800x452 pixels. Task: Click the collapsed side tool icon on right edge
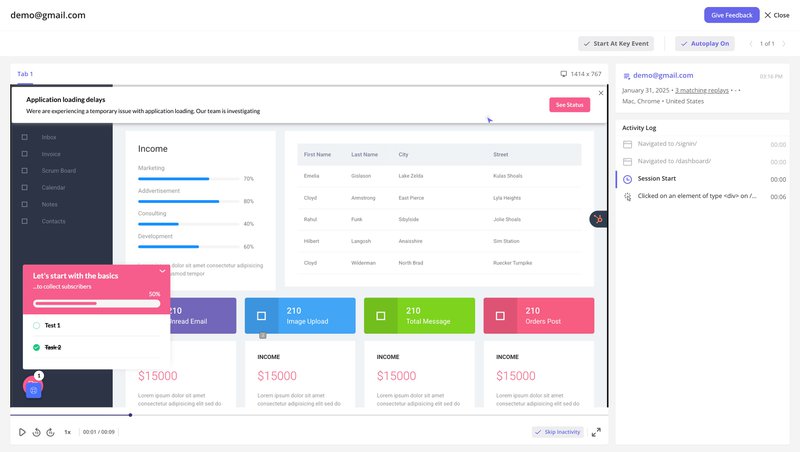(x=598, y=219)
